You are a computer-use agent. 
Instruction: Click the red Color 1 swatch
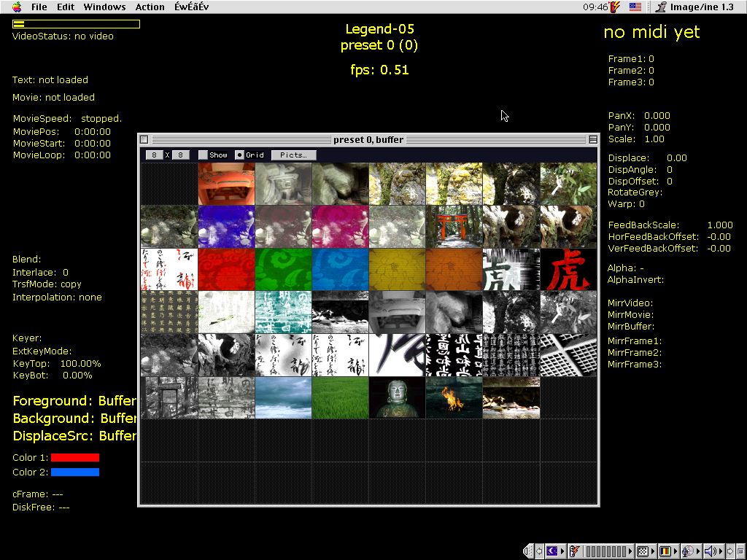point(75,458)
